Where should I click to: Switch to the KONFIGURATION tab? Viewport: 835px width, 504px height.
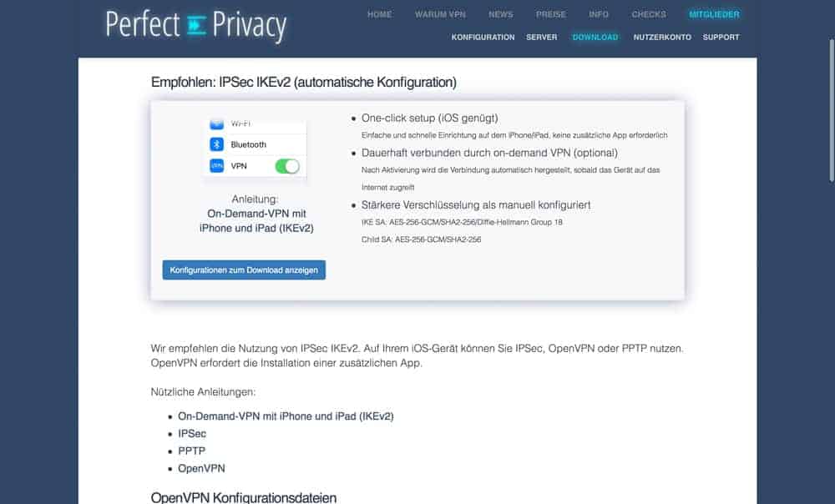tap(483, 38)
